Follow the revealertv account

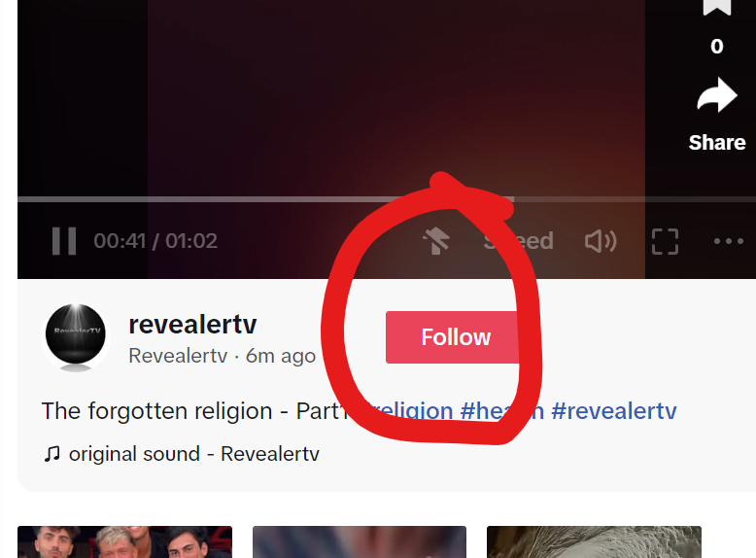[453, 337]
